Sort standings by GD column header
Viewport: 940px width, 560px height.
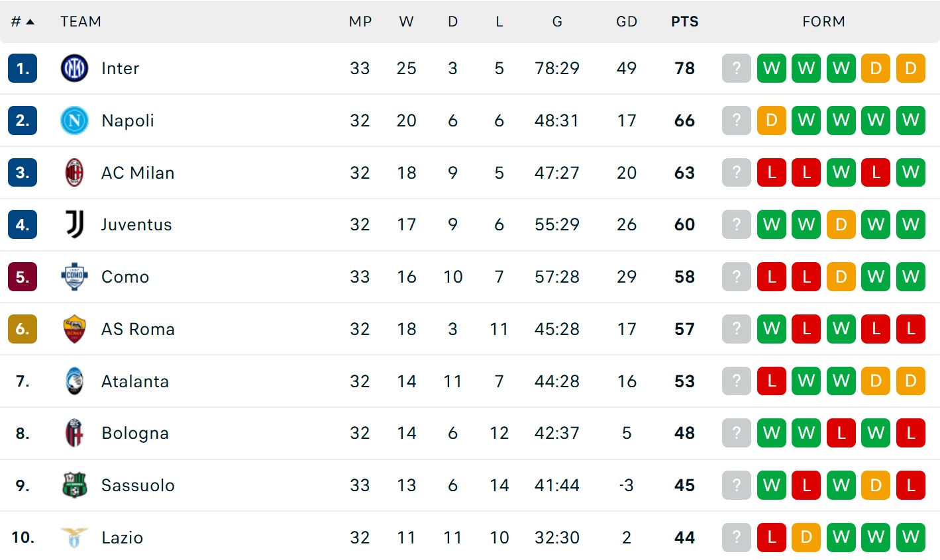coord(626,22)
